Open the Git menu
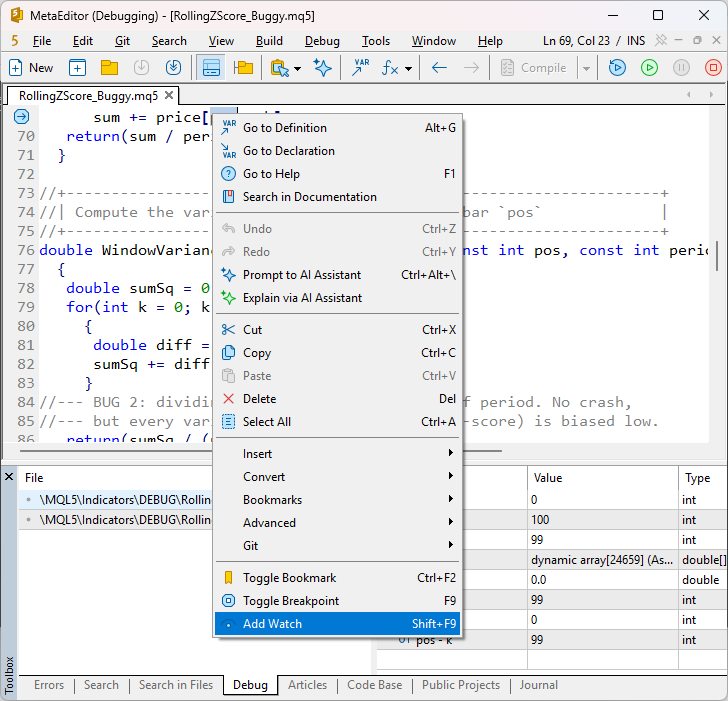The image size is (728, 701). [x=122, y=41]
